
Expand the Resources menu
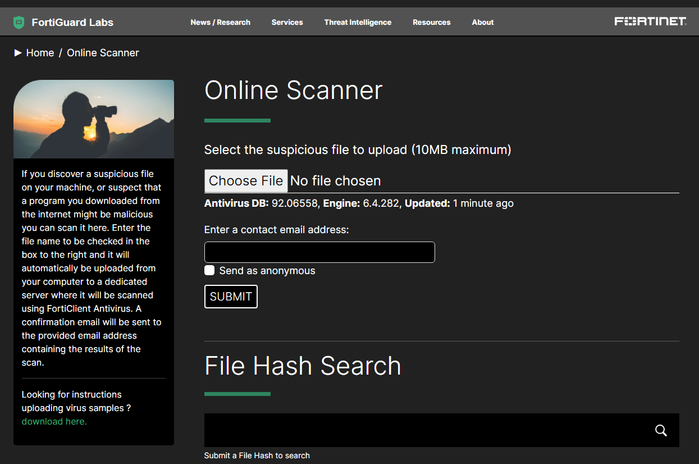[x=431, y=22]
